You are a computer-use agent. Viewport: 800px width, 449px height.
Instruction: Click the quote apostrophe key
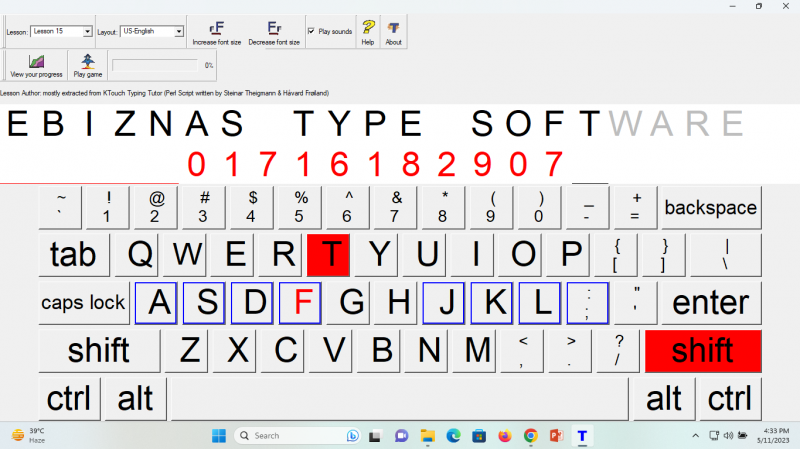[x=636, y=303]
